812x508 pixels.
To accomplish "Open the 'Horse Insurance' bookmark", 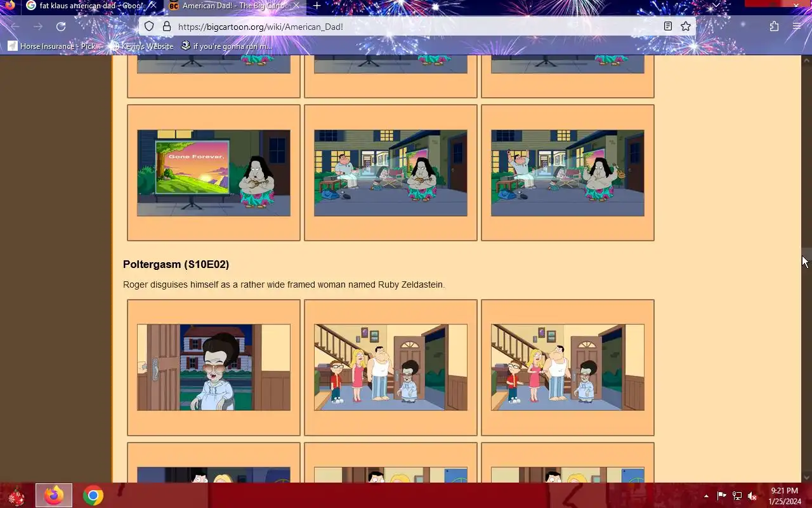I will (x=55, y=46).
